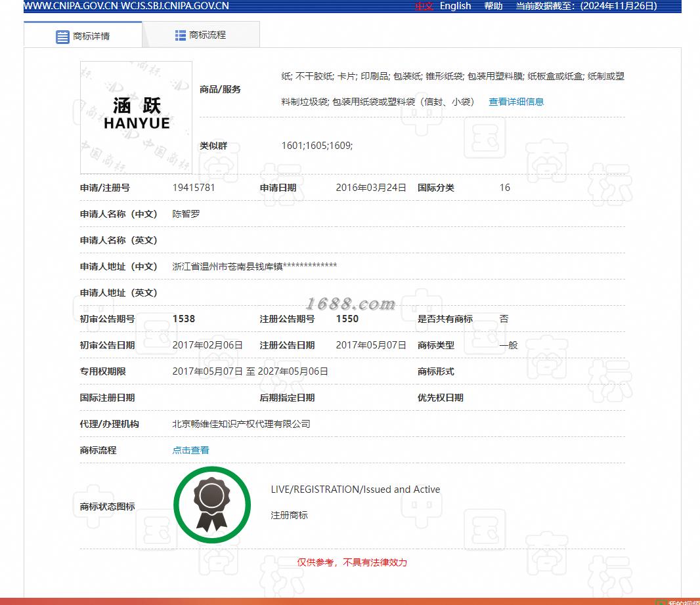Click the 类似群 field label
Image resolution: width=700 pixels, height=605 pixels.
[x=213, y=146]
